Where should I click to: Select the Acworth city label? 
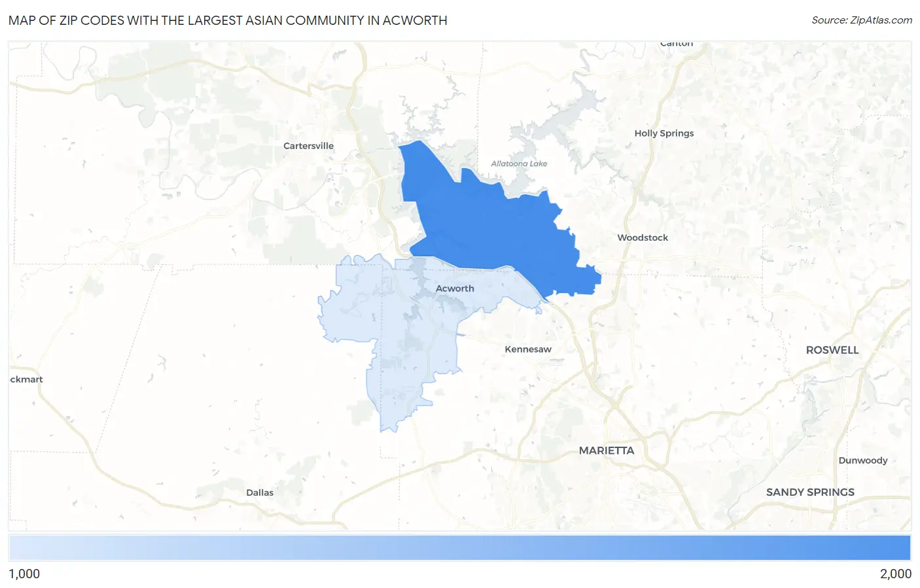tap(455, 288)
